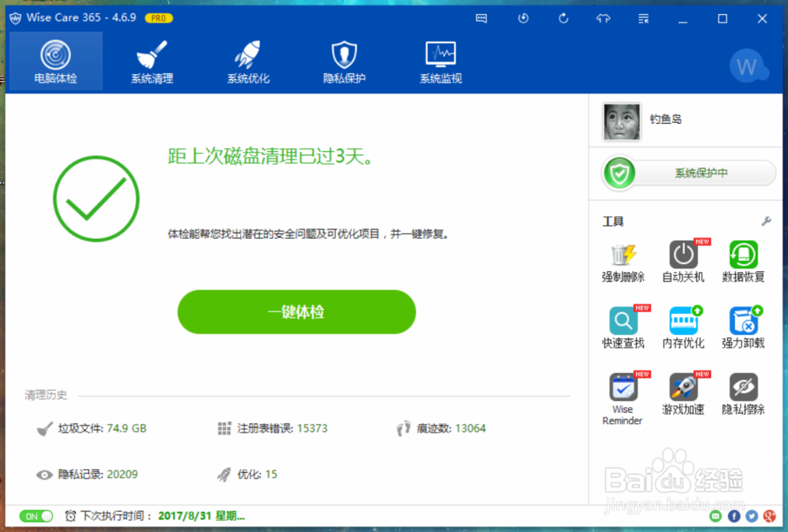
Task: Close the Wise Care 365 window
Action: (x=762, y=19)
